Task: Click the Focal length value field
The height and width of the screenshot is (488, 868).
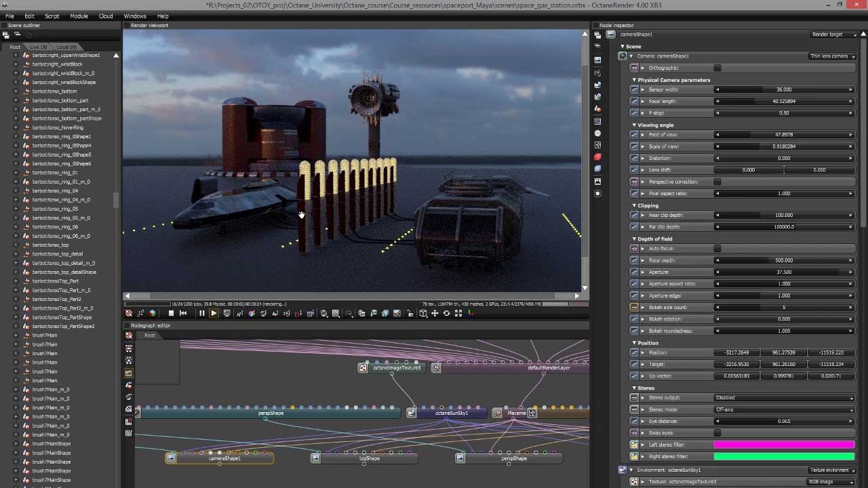Action: click(784, 101)
